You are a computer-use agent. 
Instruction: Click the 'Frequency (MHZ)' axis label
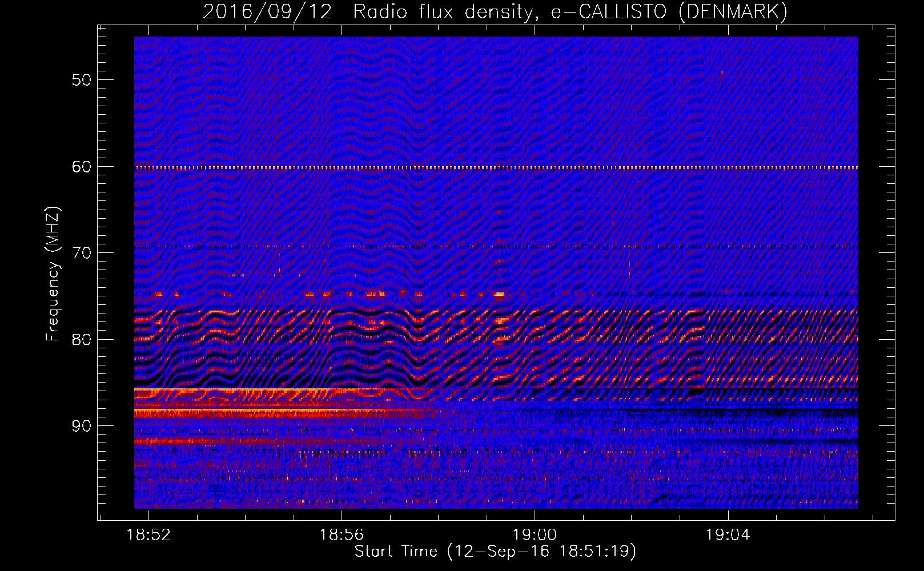click(53, 274)
